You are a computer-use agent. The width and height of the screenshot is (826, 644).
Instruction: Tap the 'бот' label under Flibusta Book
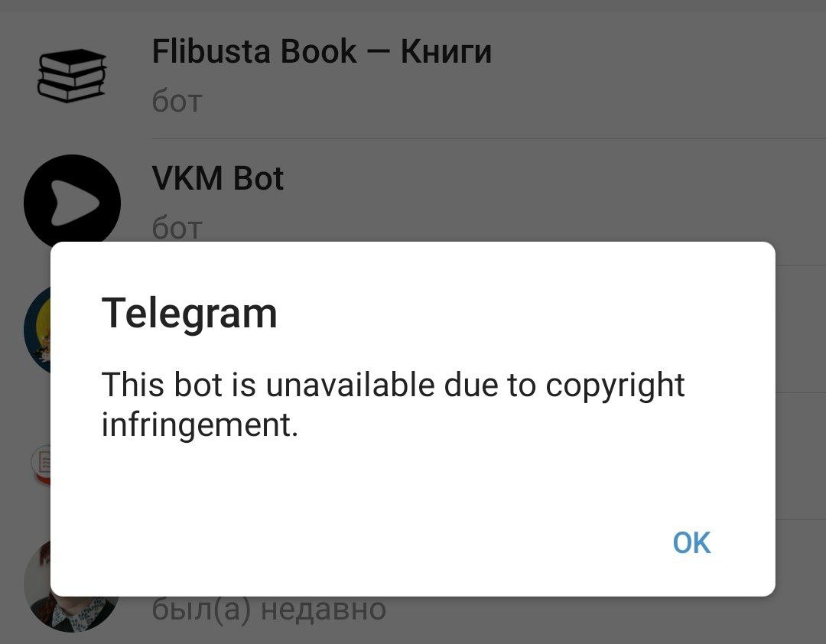tap(177, 101)
